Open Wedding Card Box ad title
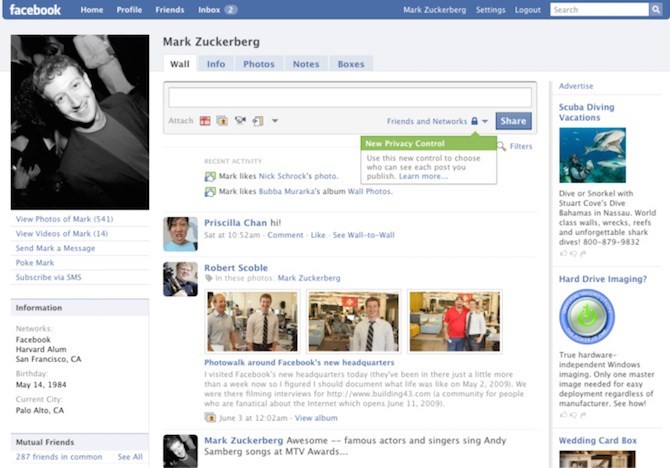Viewport: 670px width, 468px height. coord(597,440)
